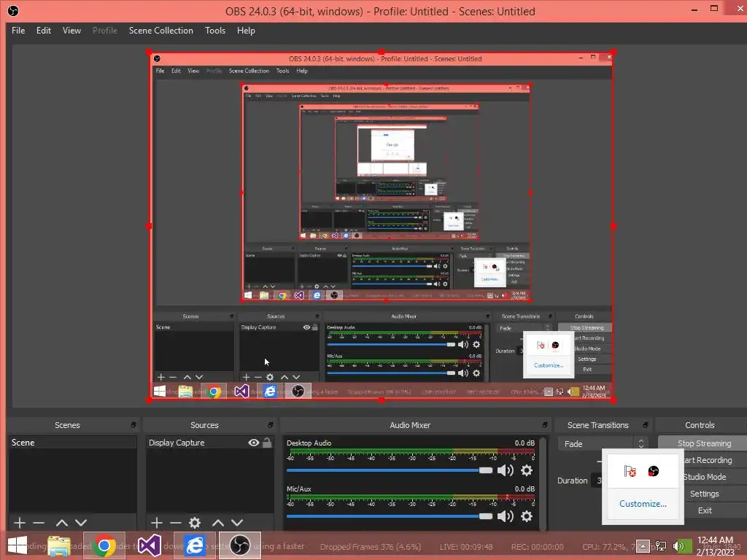Click the preview canvas display capture
The image size is (747, 560).
click(381, 226)
